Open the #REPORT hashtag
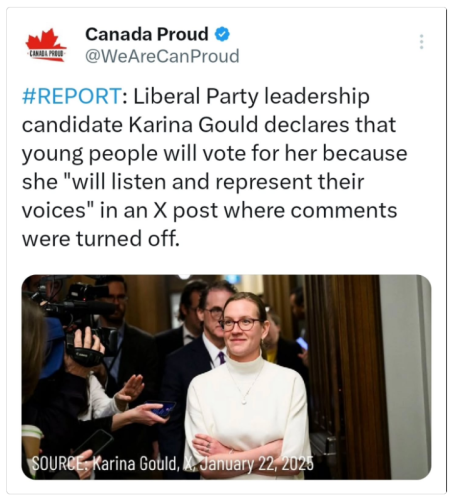 [x=72, y=96]
